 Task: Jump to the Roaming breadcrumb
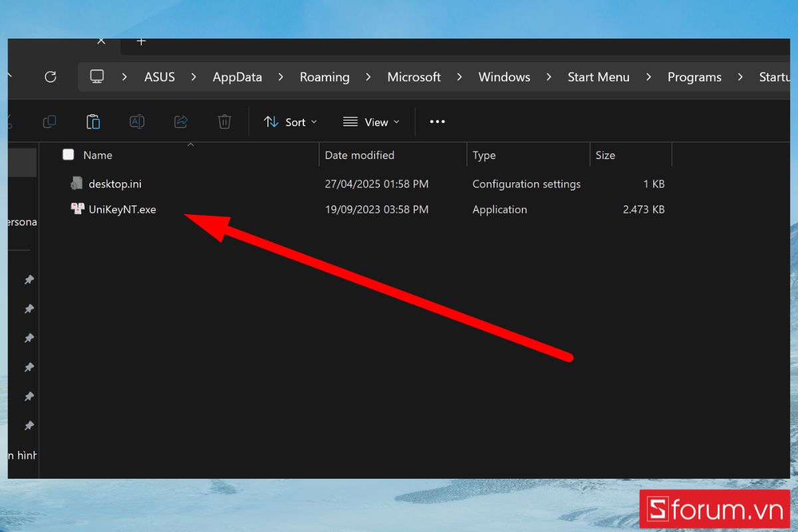pos(325,77)
